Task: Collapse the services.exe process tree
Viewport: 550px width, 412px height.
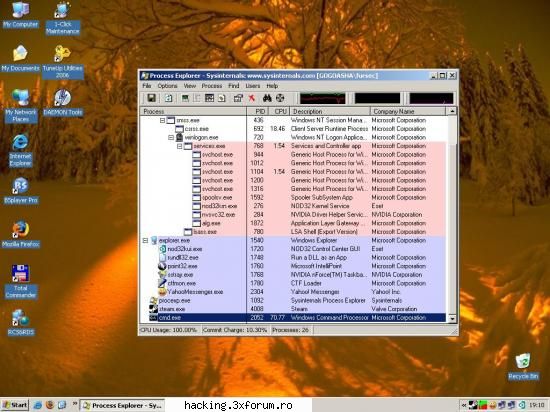Action: (180, 146)
